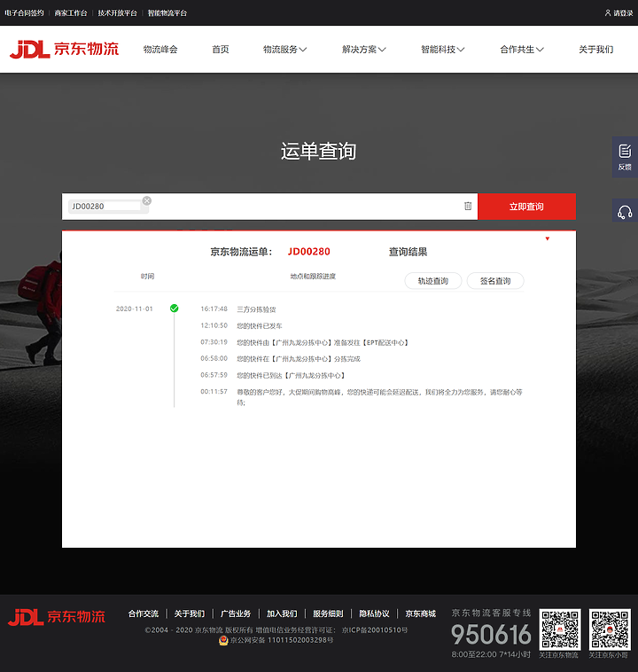Screen dimensions: 638x672
Task: Click the 950616 hotline number
Action: click(491, 635)
